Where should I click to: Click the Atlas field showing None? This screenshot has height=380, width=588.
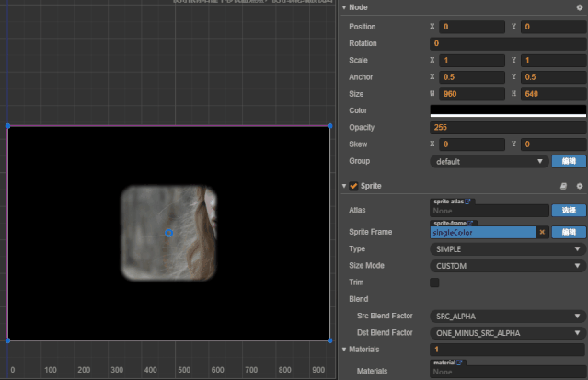[490, 211]
